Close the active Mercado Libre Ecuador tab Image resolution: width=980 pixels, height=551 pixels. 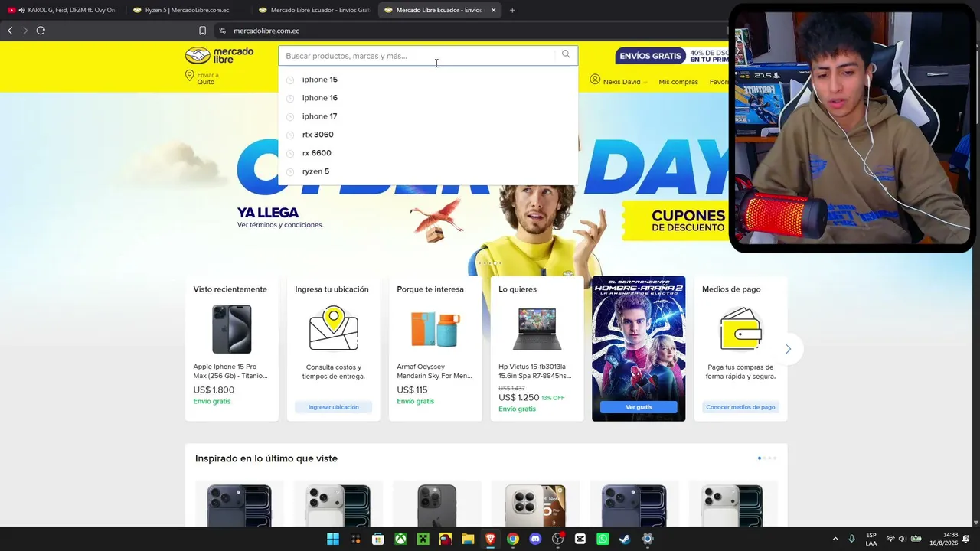click(x=493, y=10)
